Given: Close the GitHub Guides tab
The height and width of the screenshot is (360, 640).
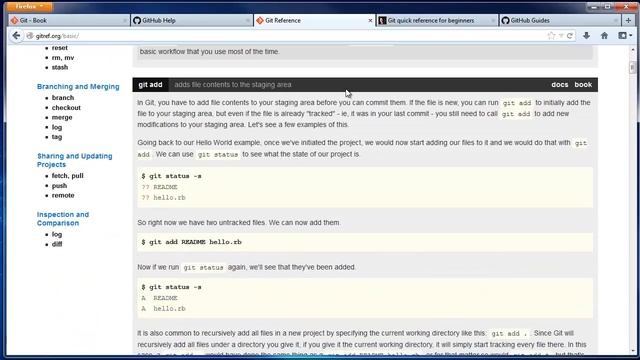Looking at the screenshot, I should (616, 20).
